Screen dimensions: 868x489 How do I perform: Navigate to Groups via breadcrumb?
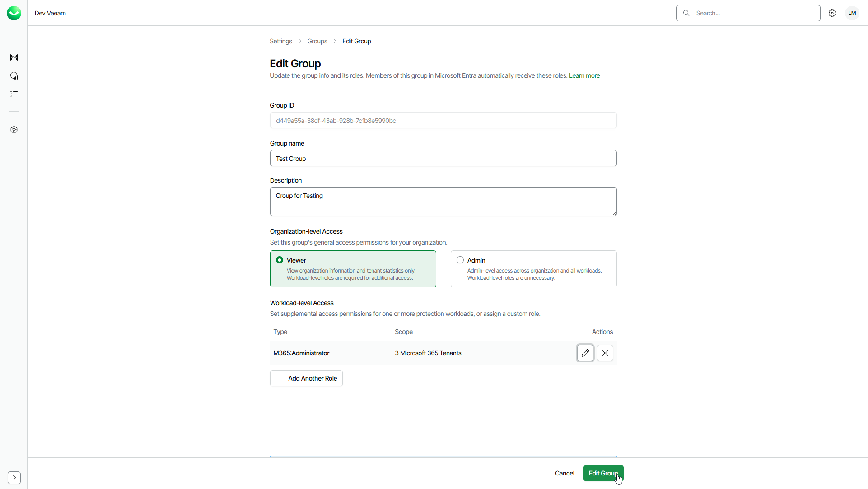[317, 41]
